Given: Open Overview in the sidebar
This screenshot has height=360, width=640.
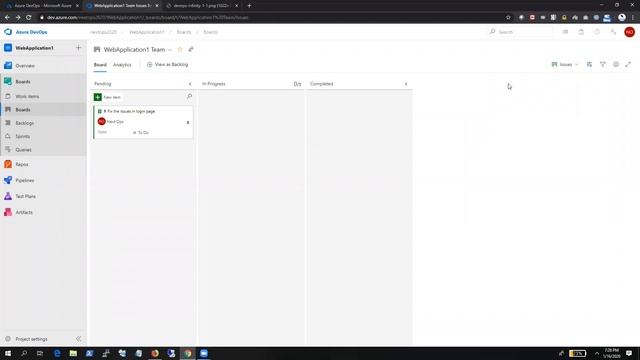Looking at the screenshot, I should coord(25,66).
